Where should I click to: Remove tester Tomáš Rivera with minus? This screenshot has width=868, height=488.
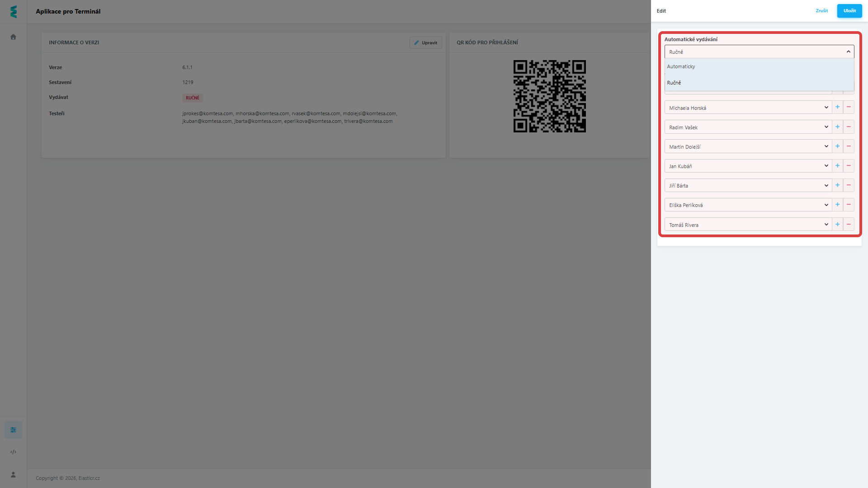(849, 225)
